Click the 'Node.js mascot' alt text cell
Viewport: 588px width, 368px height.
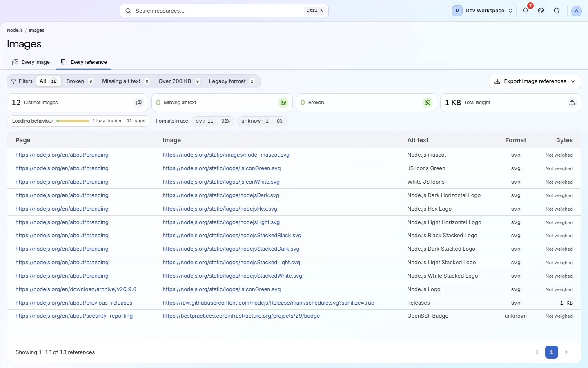(x=427, y=155)
